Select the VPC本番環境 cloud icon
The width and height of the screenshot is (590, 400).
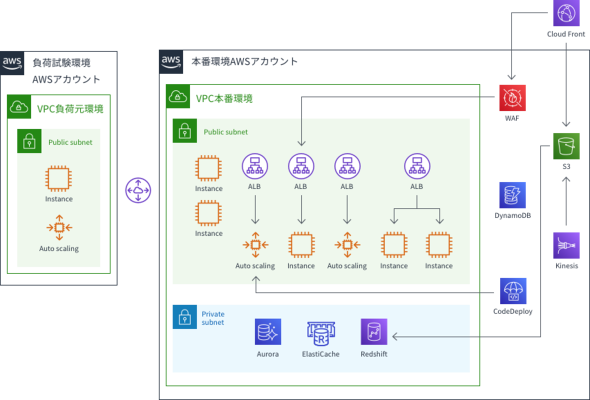point(178,96)
